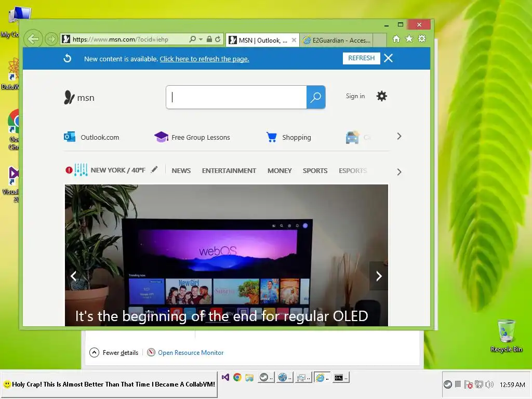Click the circular refresh icon in blue banner
The height and width of the screenshot is (399, 532).
coord(68,58)
